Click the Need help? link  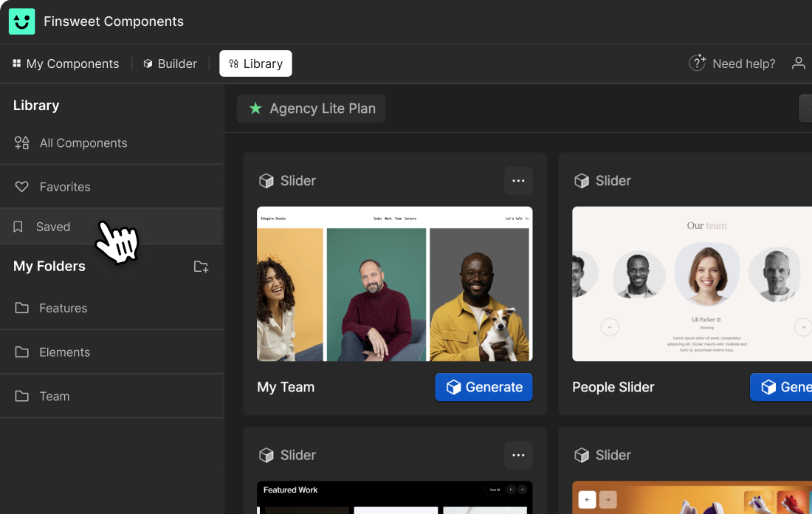743,64
